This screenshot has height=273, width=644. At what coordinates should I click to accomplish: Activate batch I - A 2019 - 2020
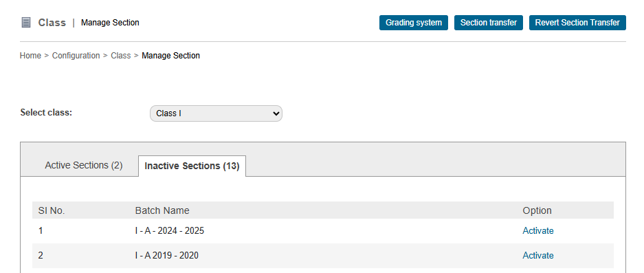pyautogui.click(x=538, y=256)
